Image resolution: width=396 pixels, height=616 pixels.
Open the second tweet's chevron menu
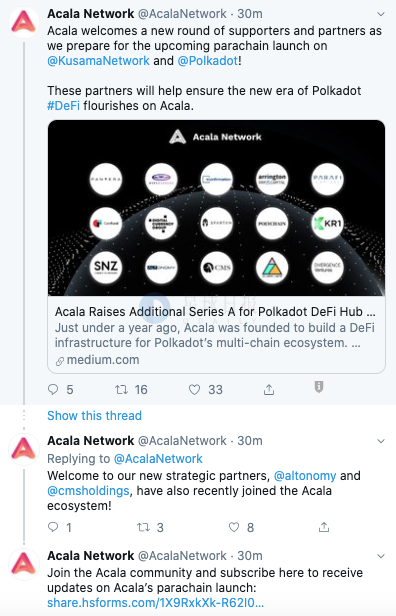[381, 441]
